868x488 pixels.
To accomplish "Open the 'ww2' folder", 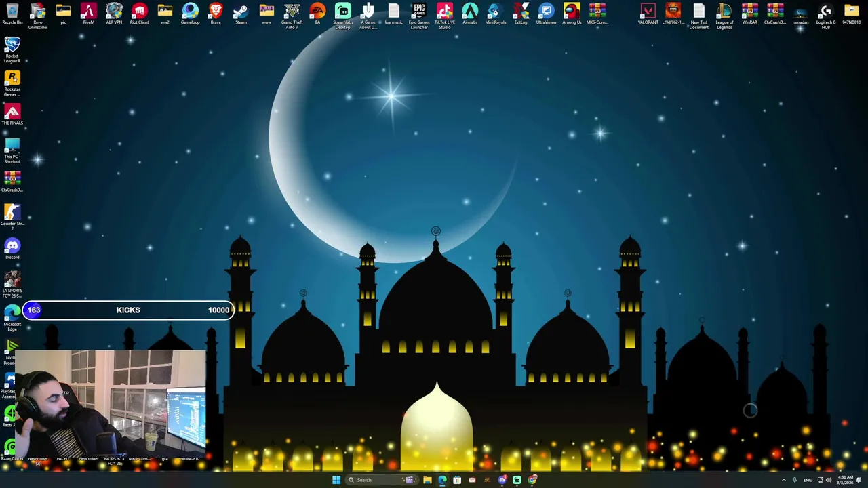I will point(165,14).
